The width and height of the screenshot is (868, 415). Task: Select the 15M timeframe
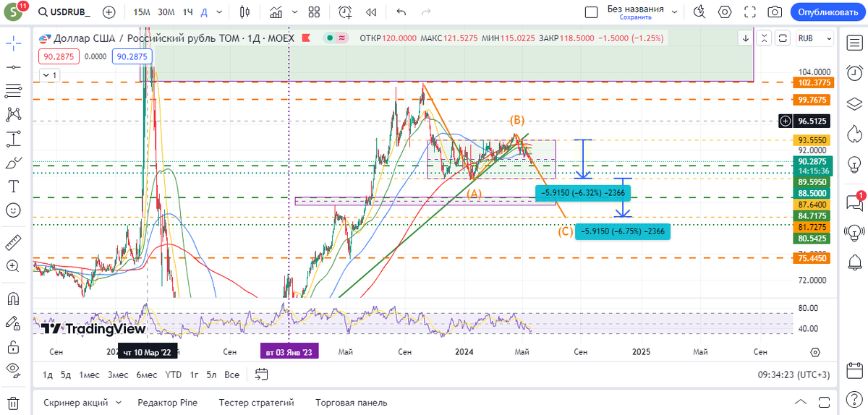(x=142, y=12)
